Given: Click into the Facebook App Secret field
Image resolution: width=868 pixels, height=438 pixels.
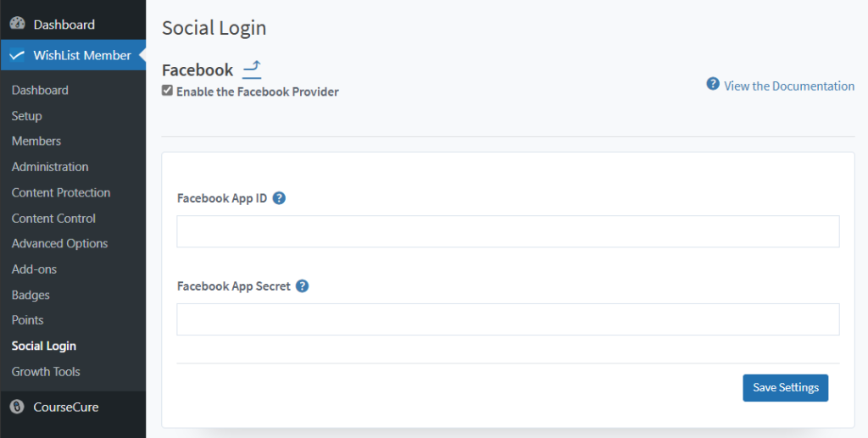Looking at the screenshot, I should 509,319.
